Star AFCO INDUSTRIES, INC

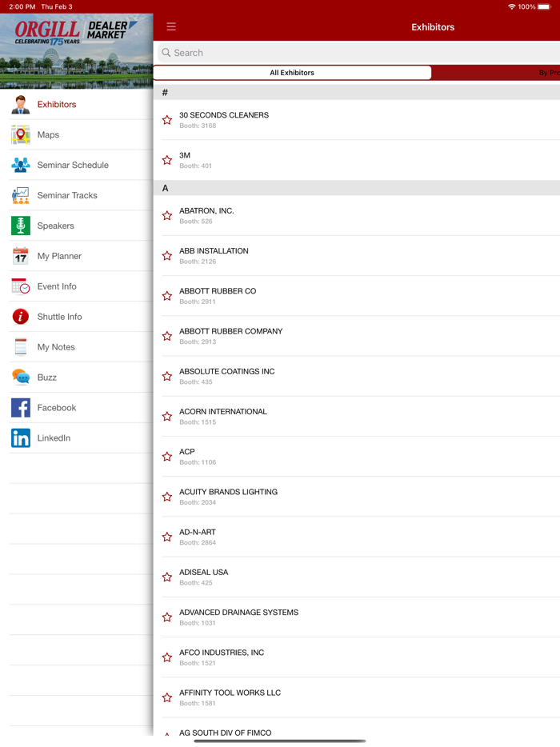click(x=167, y=657)
